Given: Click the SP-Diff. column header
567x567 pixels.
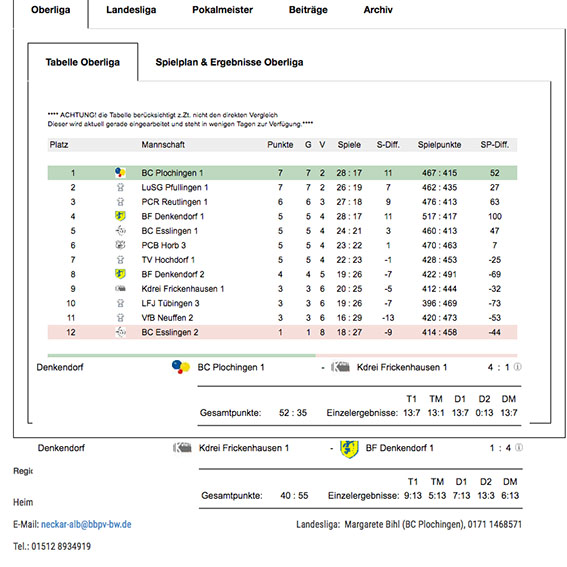Looking at the screenshot, I should [x=494, y=145].
